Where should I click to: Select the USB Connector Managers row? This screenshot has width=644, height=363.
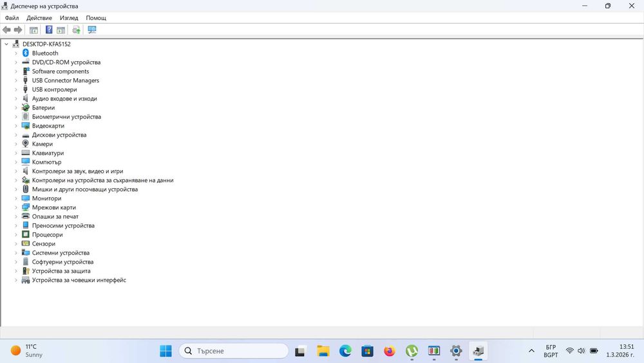pos(65,80)
